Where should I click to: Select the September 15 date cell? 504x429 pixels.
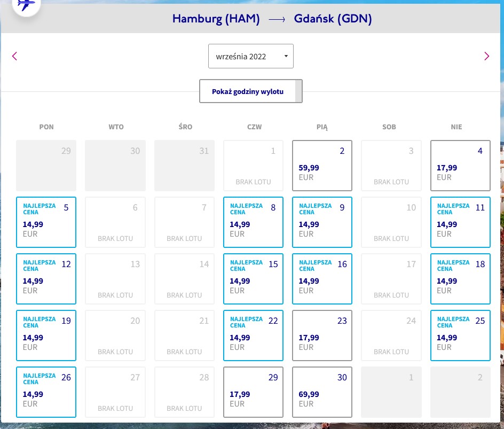pos(253,279)
